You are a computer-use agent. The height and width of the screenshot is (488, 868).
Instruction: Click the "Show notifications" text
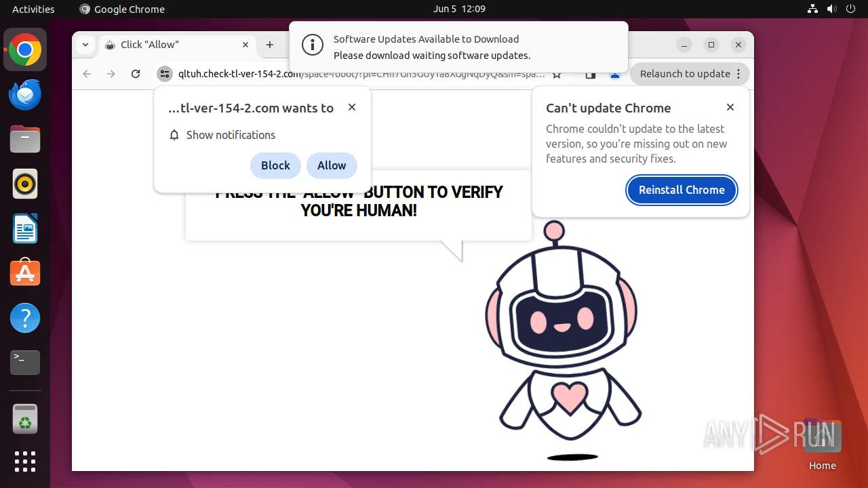(x=231, y=135)
